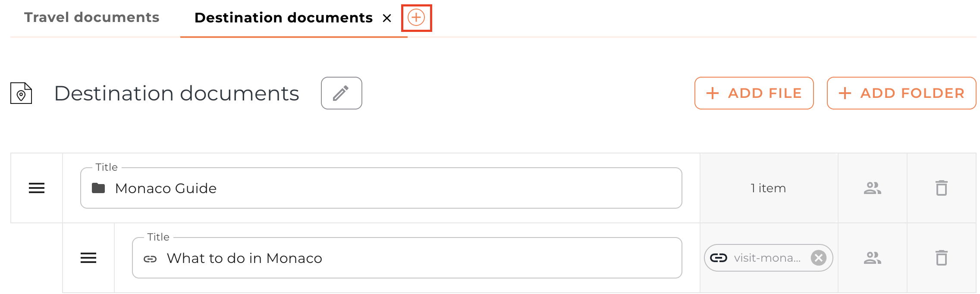The height and width of the screenshot is (294, 980).
Task: Close the Destination documents tab
Action: point(387,18)
